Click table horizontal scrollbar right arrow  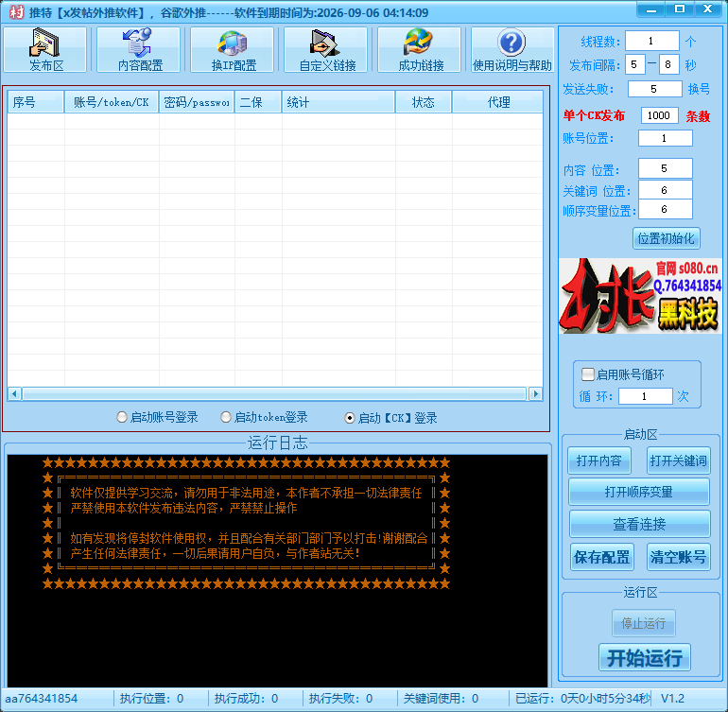tap(536, 394)
